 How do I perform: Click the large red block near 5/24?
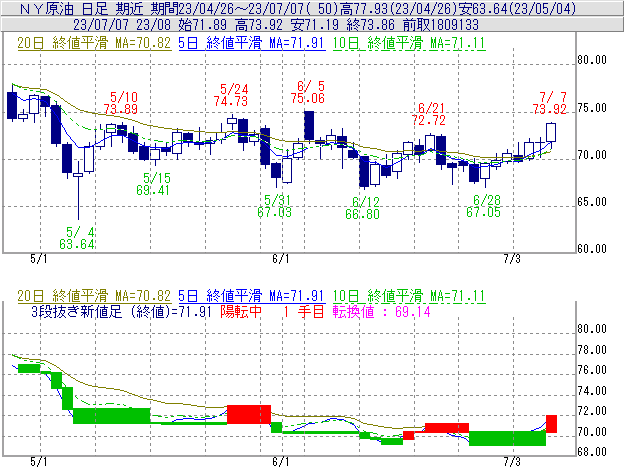click(x=249, y=415)
